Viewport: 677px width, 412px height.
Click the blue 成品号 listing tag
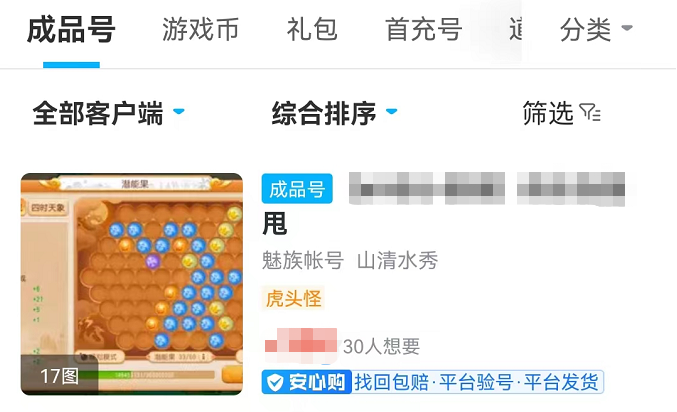(x=297, y=189)
